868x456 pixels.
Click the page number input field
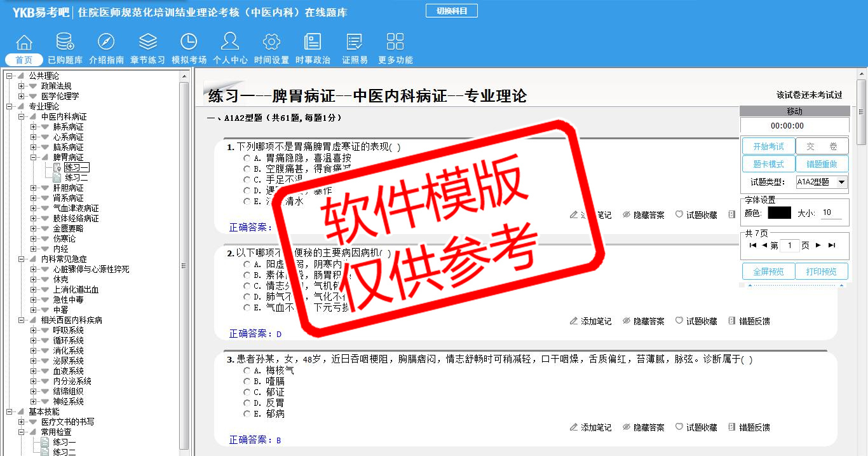790,245
